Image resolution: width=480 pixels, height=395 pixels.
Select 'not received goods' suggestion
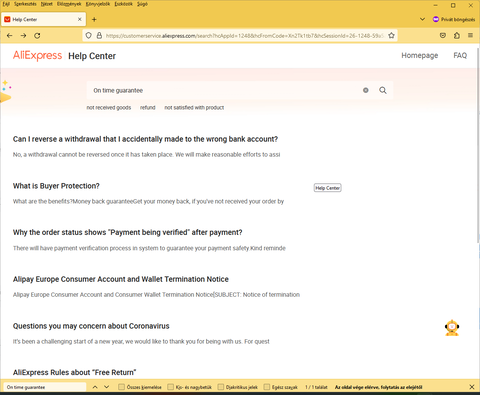pyautogui.click(x=109, y=107)
